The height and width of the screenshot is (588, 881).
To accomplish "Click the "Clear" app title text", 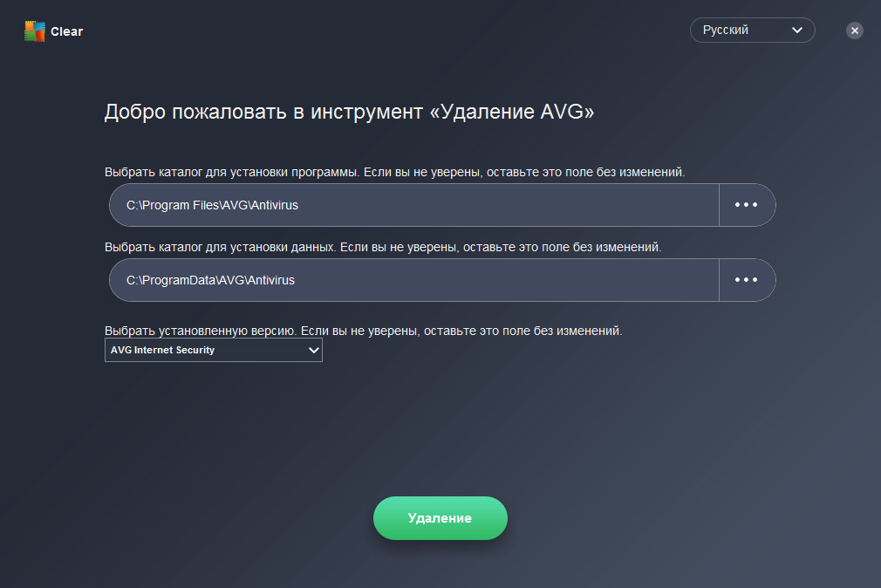I will pos(66,31).
